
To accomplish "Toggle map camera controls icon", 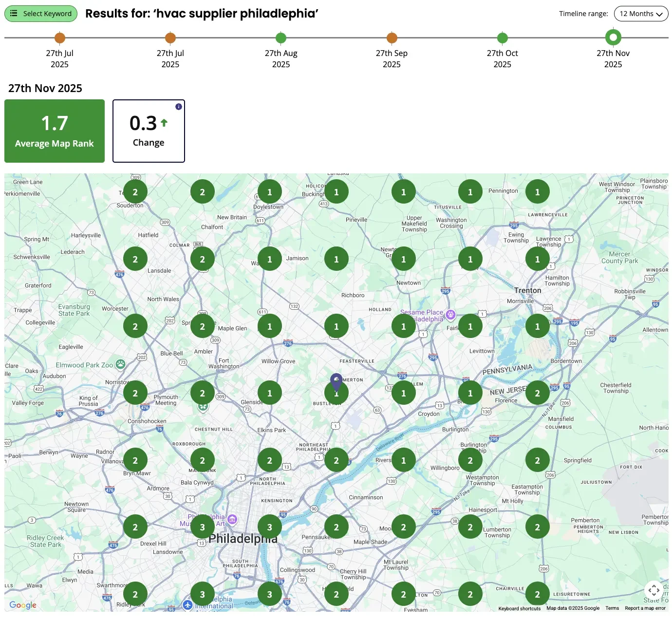I will [x=653, y=591].
